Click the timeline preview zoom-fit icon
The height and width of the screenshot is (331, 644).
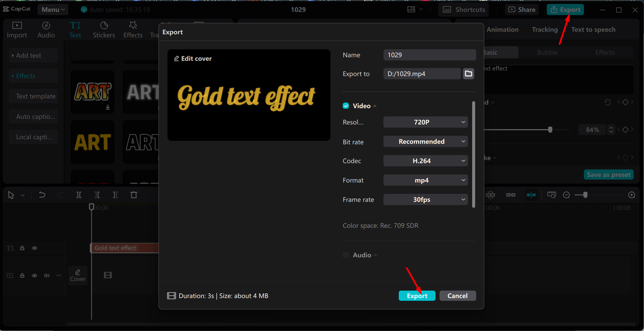pyautogui.click(x=552, y=195)
